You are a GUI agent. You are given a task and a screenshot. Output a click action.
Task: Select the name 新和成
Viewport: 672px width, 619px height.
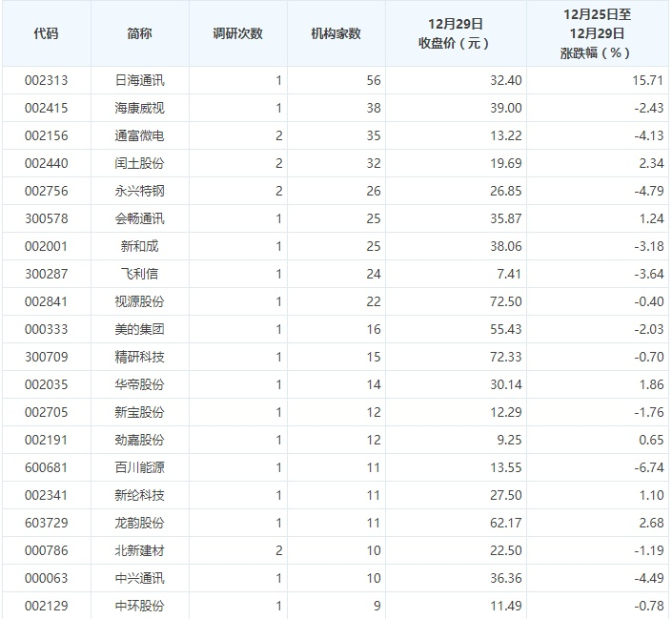pyautogui.click(x=139, y=246)
